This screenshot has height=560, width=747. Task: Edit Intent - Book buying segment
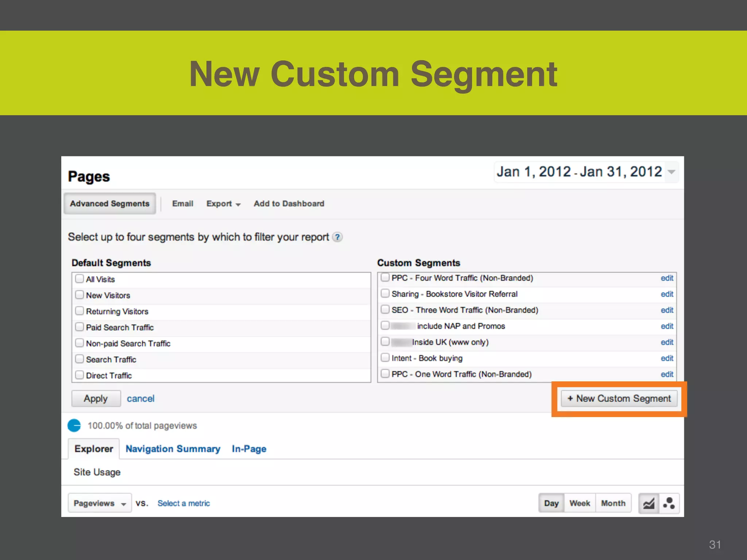667,358
